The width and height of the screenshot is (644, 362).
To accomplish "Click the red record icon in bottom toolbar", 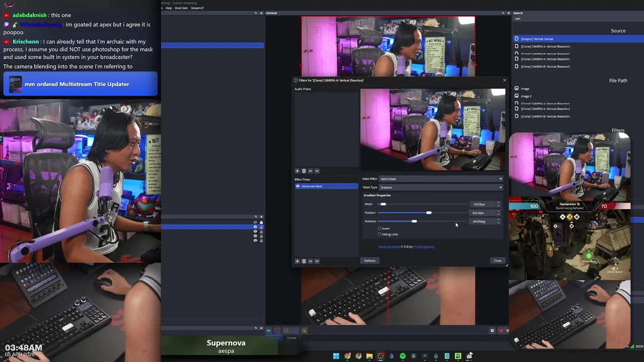I will click(277, 330).
